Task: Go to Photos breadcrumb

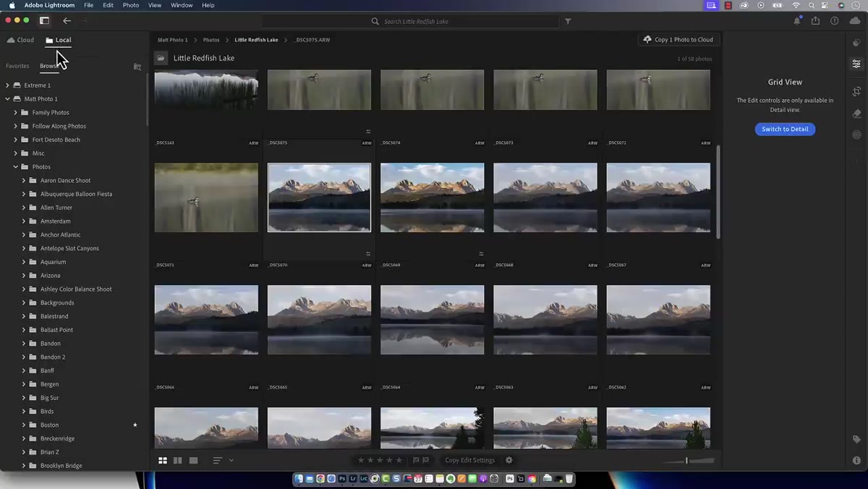Action: pos(211,40)
